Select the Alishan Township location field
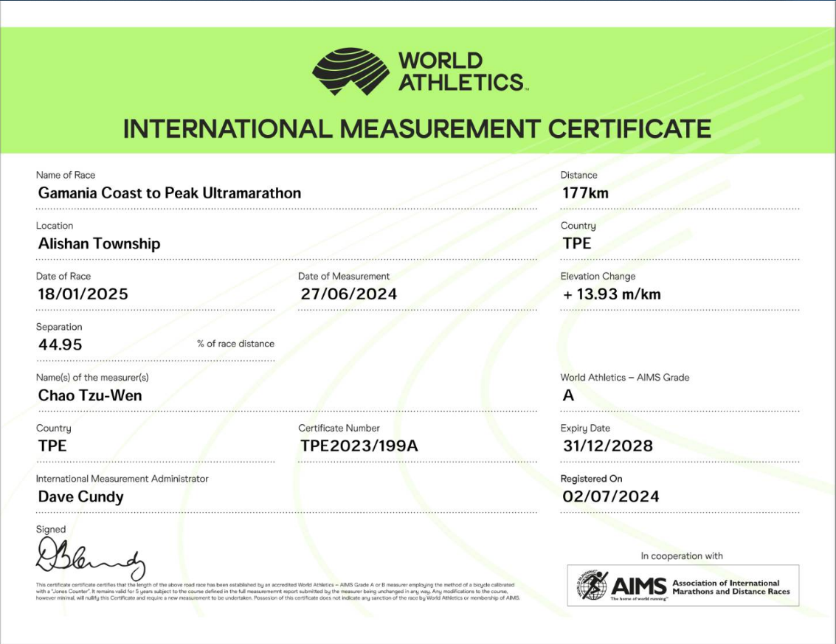 tap(99, 243)
